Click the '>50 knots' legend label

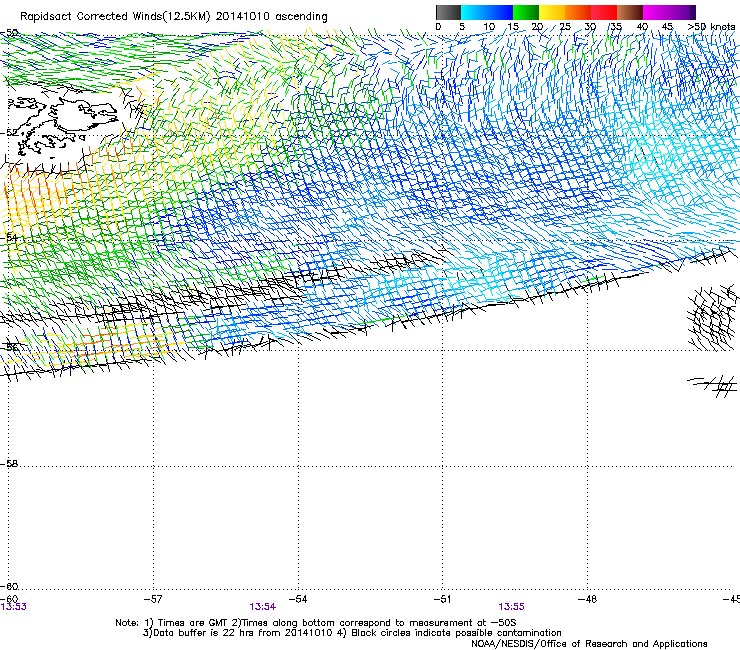click(x=711, y=27)
